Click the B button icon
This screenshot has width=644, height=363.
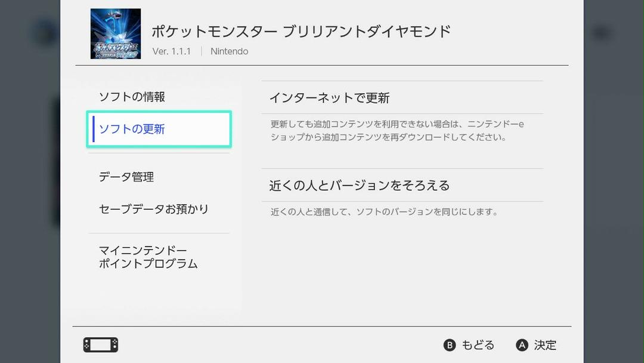pyautogui.click(x=450, y=345)
